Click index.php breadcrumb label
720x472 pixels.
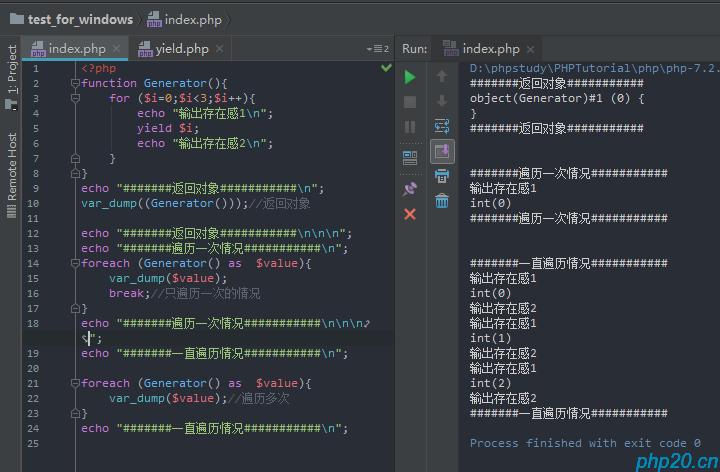(x=193, y=20)
